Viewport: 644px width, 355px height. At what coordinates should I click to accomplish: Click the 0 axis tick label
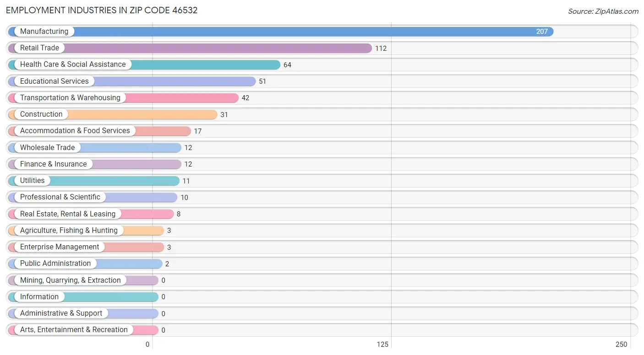[147, 344]
